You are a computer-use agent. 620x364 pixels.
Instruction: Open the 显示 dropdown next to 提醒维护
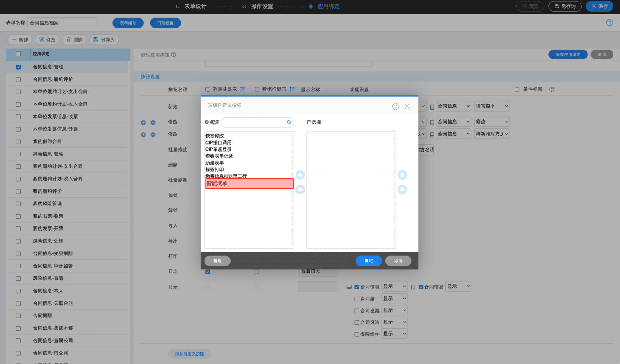click(394, 334)
